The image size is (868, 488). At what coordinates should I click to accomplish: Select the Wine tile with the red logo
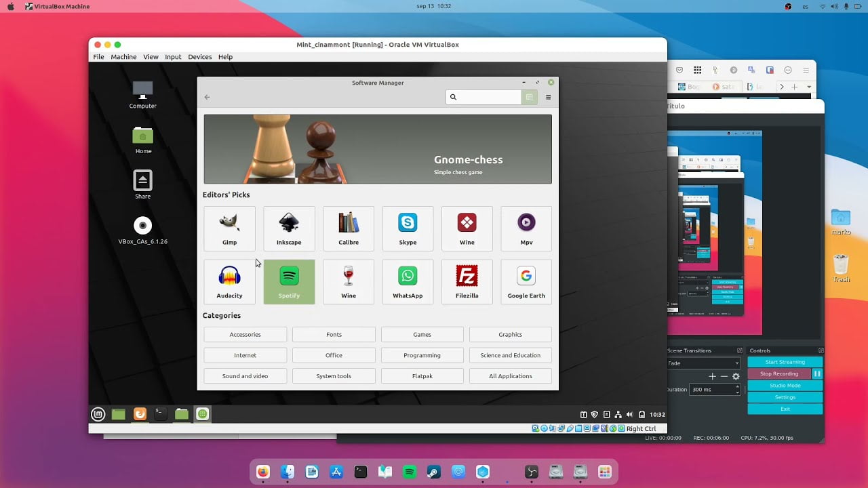pyautogui.click(x=467, y=228)
